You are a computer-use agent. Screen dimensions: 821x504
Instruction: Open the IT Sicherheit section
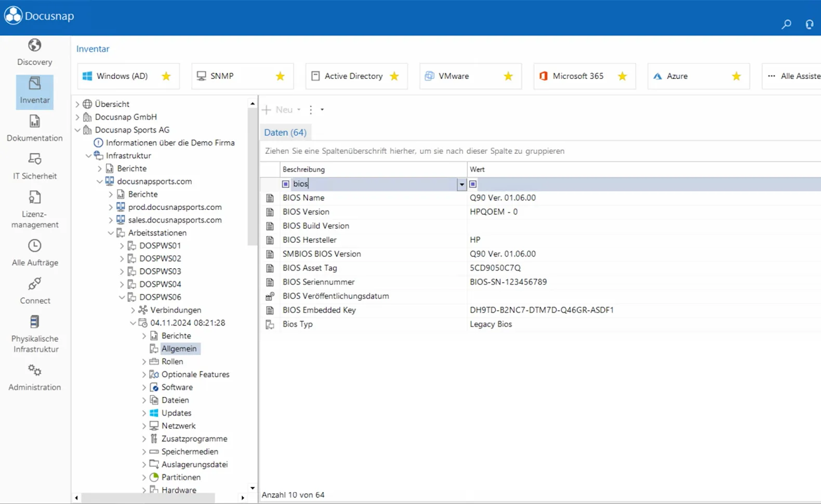click(34, 166)
